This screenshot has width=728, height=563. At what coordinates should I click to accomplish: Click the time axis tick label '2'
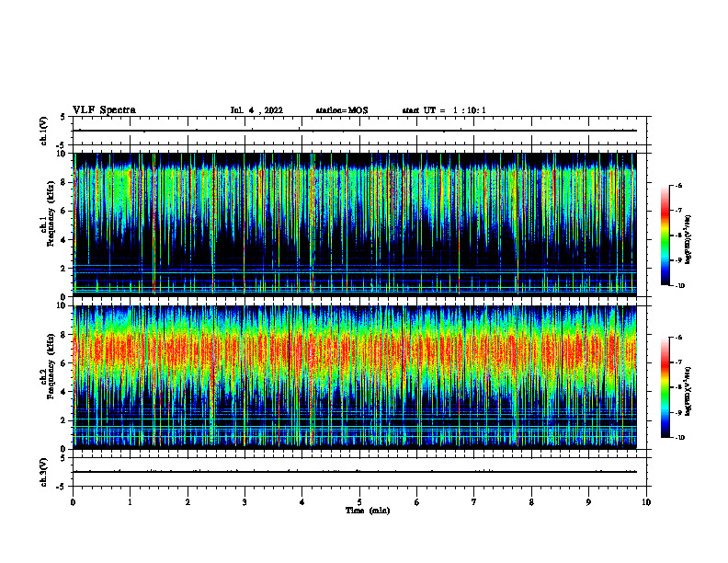(188, 502)
